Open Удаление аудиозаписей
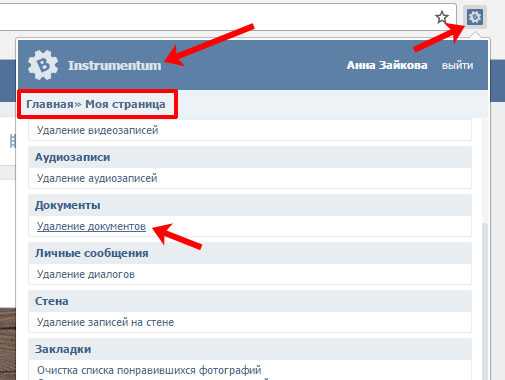505x380 pixels. pyautogui.click(x=97, y=178)
